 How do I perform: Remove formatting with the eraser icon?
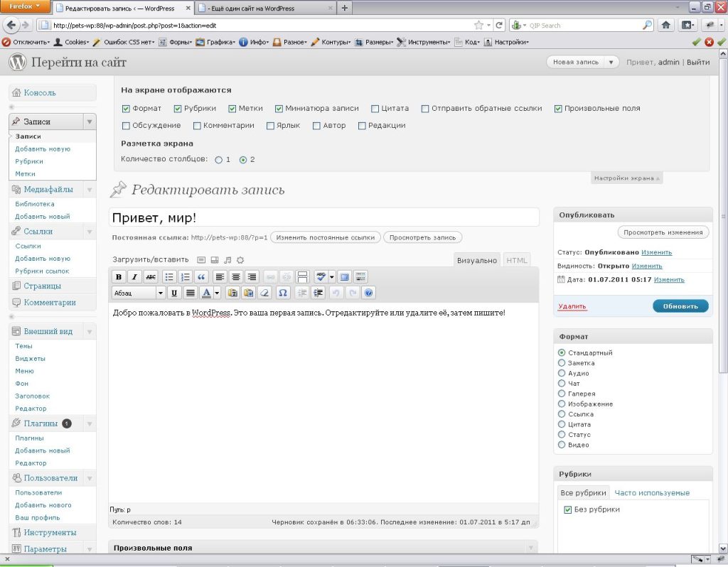[264, 293]
